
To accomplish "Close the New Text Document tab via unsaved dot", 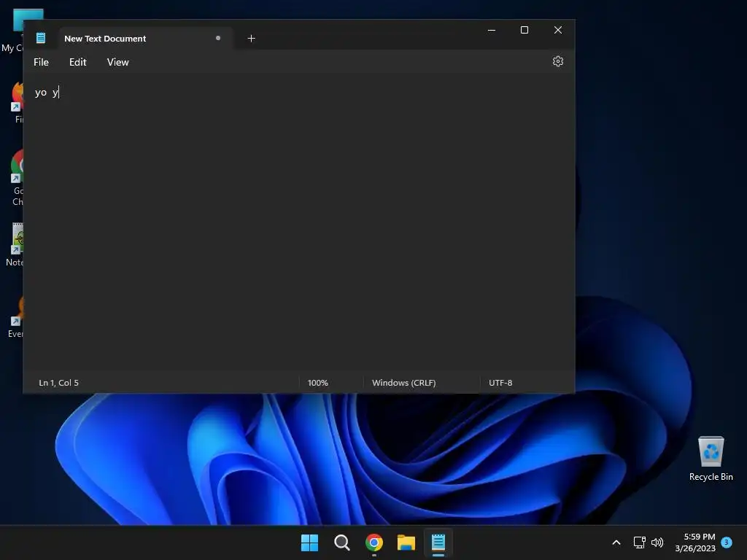I will (218, 38).
